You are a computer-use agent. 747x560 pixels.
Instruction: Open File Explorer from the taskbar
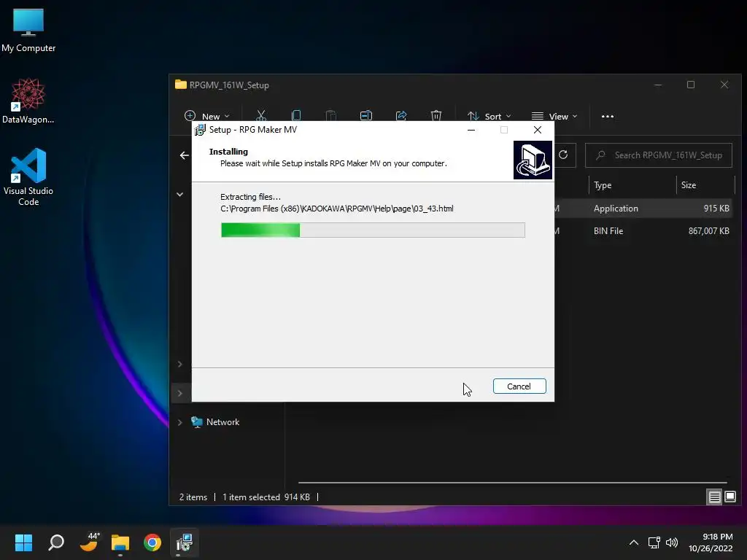[120, 542]
